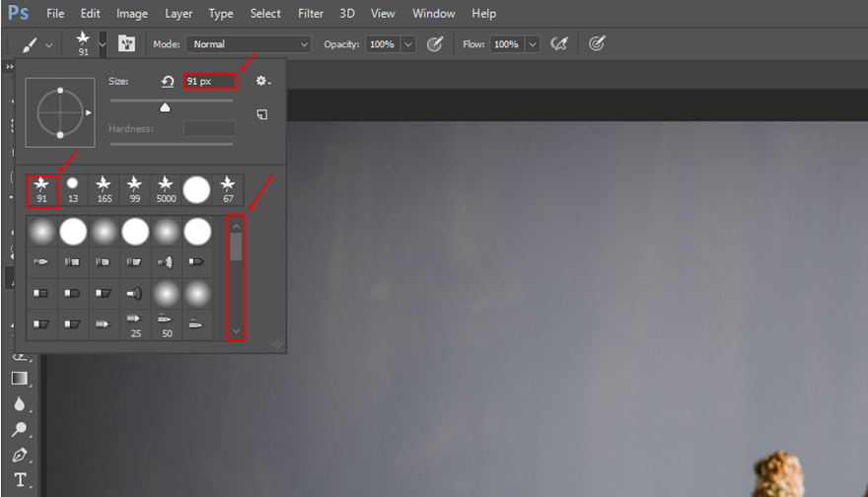Click the Flow 100% field

pyautogui.click(x=506, y=44)
